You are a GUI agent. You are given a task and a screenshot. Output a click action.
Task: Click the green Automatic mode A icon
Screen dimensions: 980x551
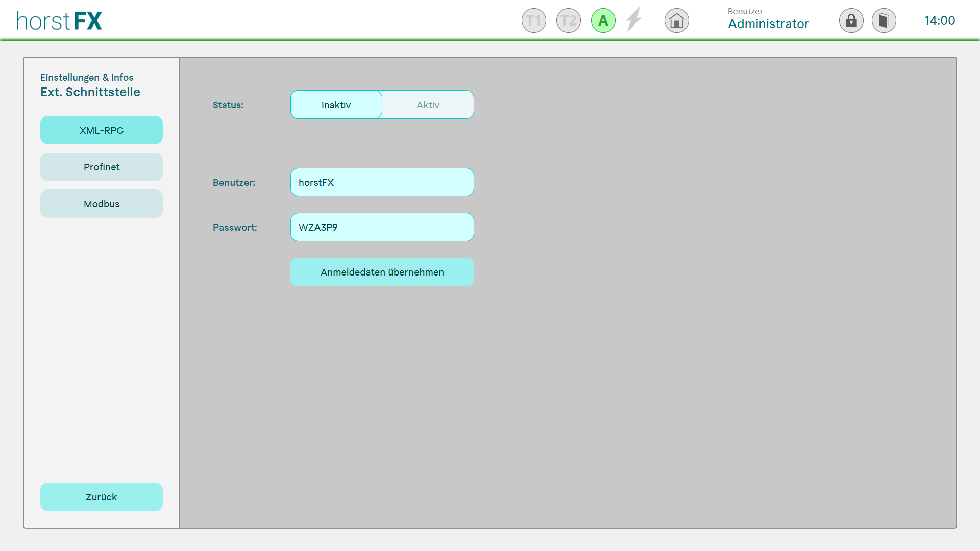(x=603, y=21)
